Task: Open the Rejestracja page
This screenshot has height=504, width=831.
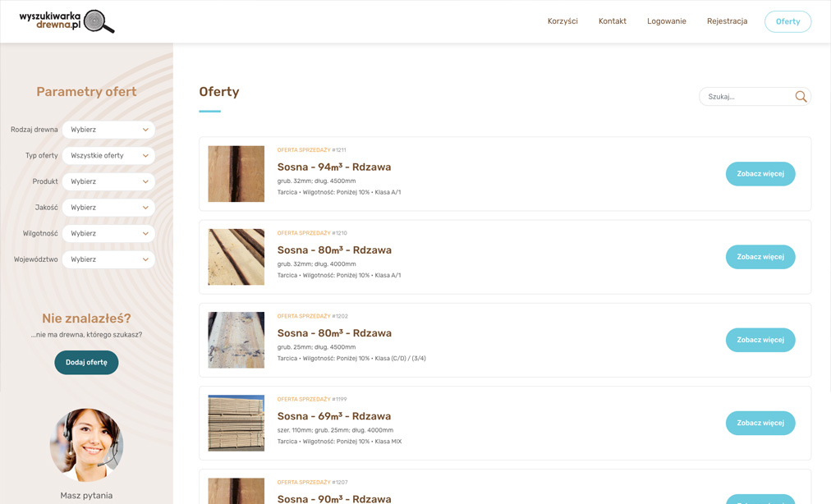Action: coord(727,21)
